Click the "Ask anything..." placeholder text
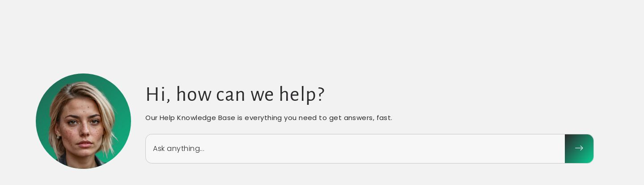The image size is (644, 185). 178,149
